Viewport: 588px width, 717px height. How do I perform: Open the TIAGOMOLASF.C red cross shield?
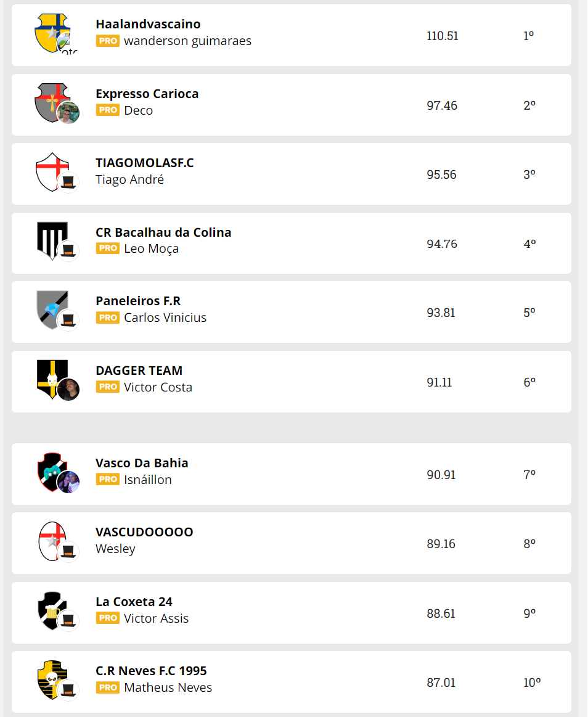[x=51, y=171]
